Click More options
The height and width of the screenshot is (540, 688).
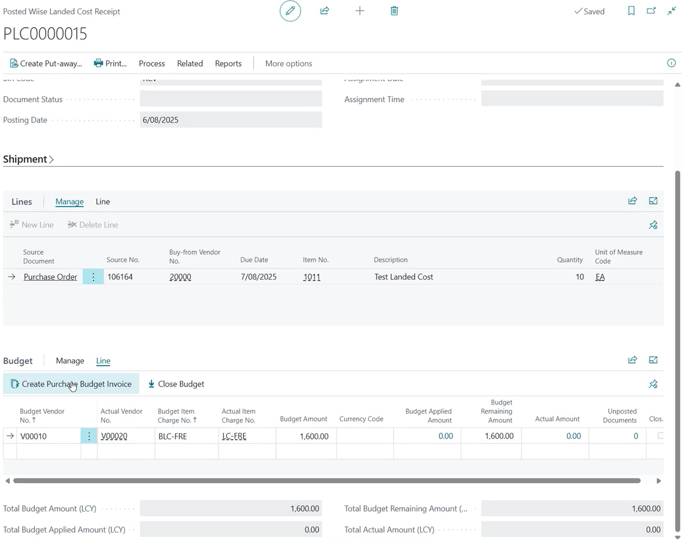289,64
